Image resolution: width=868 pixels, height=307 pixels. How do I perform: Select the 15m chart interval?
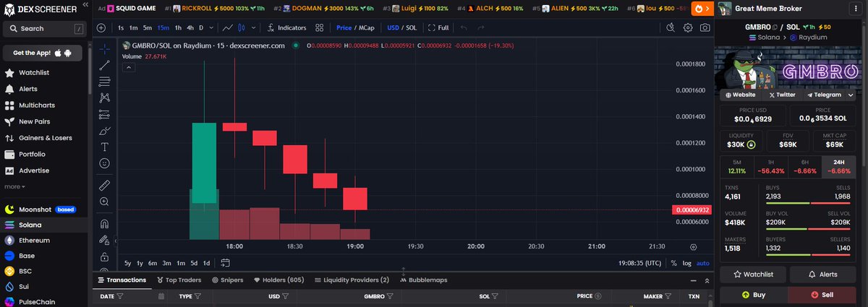(x=163, y=27)
